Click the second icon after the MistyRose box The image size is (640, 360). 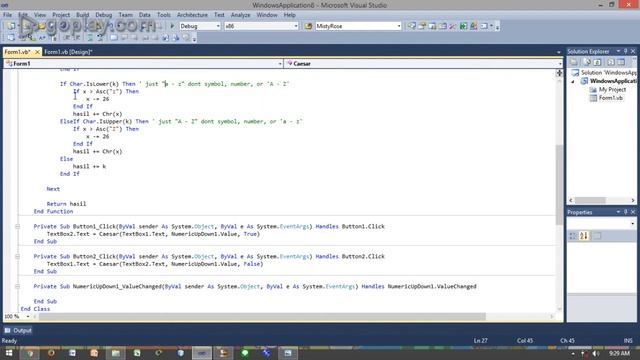coord(422,26)
